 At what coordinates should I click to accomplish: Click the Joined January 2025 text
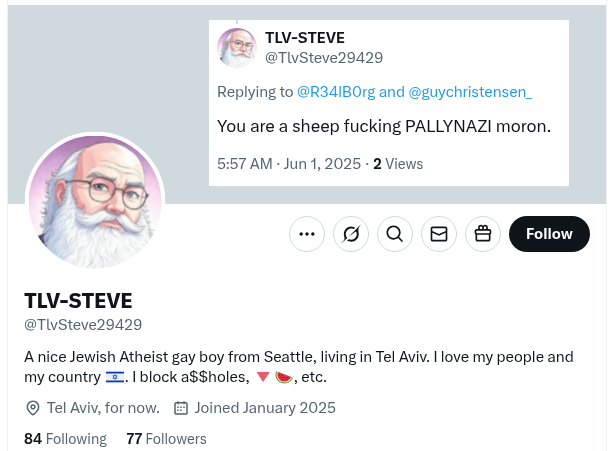pos(265,408)
